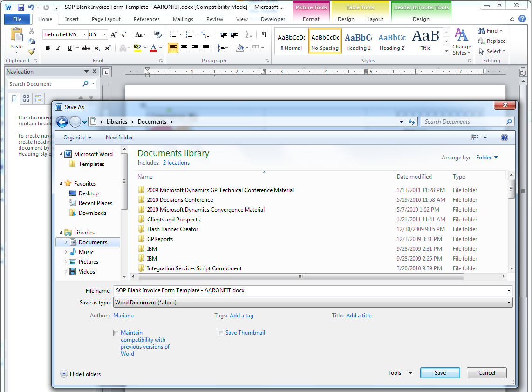Image resolution: width=532 pixels, height=392 pixels.
Task: Click the Format Painter icon
Action: [32, 51]
